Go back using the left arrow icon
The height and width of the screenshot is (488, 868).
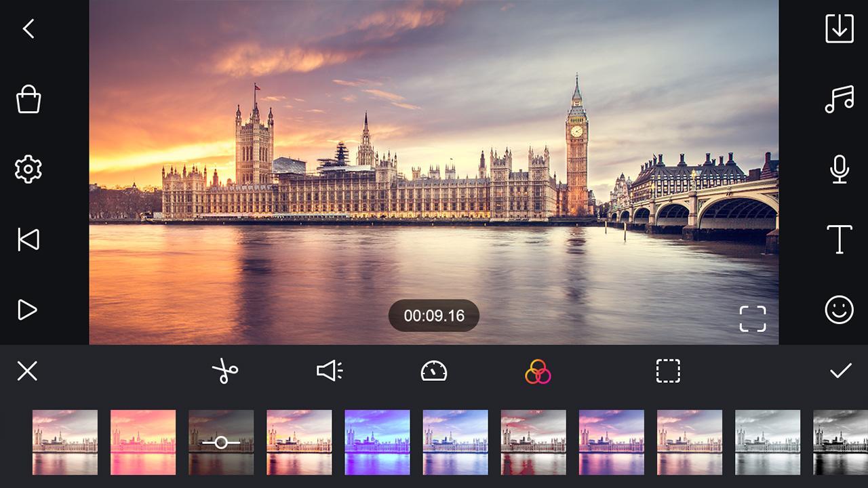[28, 28]
